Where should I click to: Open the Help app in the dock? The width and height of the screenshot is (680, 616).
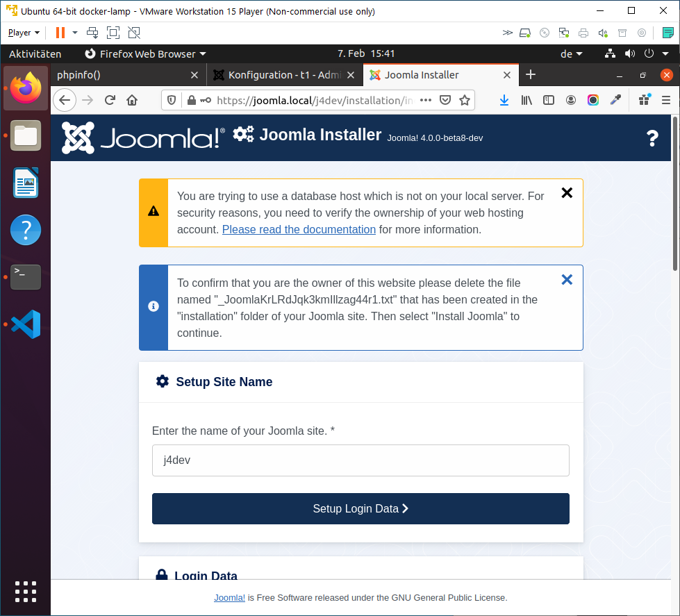[26, 230]
